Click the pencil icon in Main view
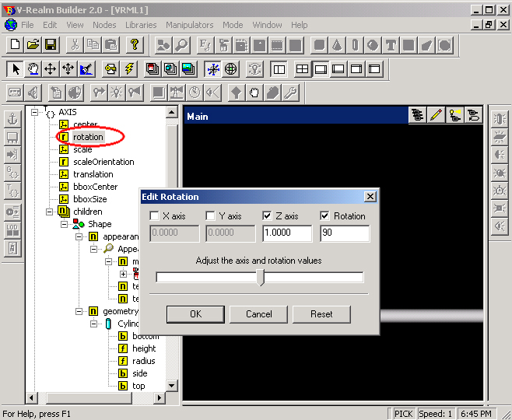512x420 pixels. (436, 115)
